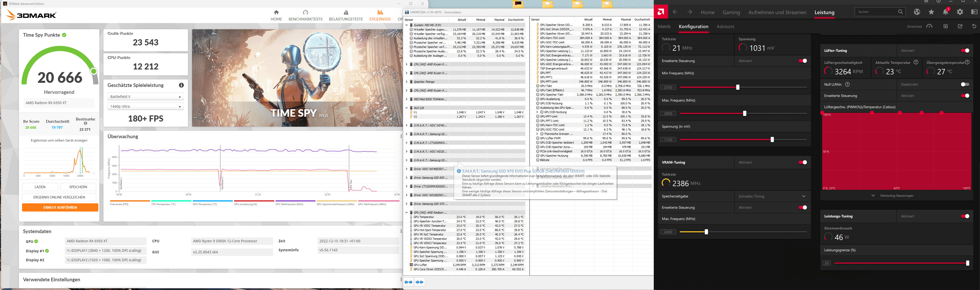The height and width of the screenshot is (290, 980).
Task: Enable the Null U/Min. switch
Action: click(965, 84)
